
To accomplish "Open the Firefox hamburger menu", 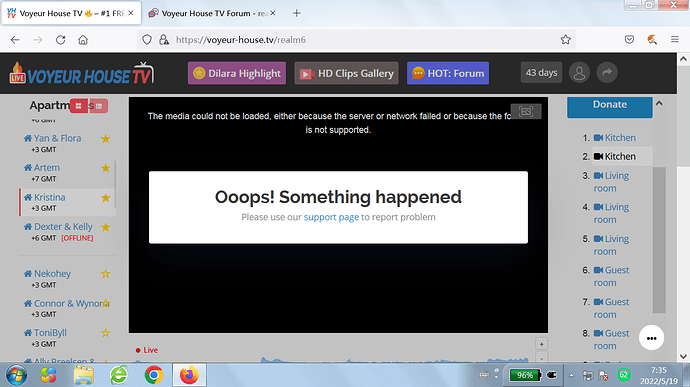I will point(675,40).
